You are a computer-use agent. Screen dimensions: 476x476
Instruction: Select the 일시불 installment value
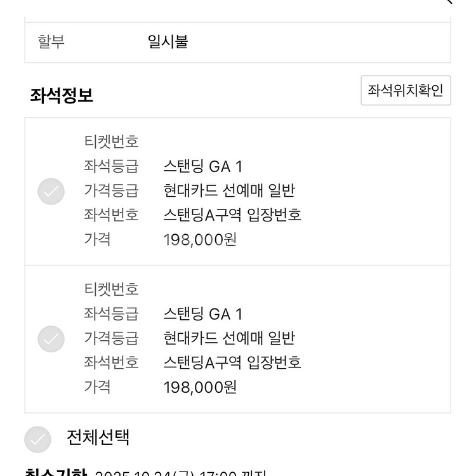point(168,42)
